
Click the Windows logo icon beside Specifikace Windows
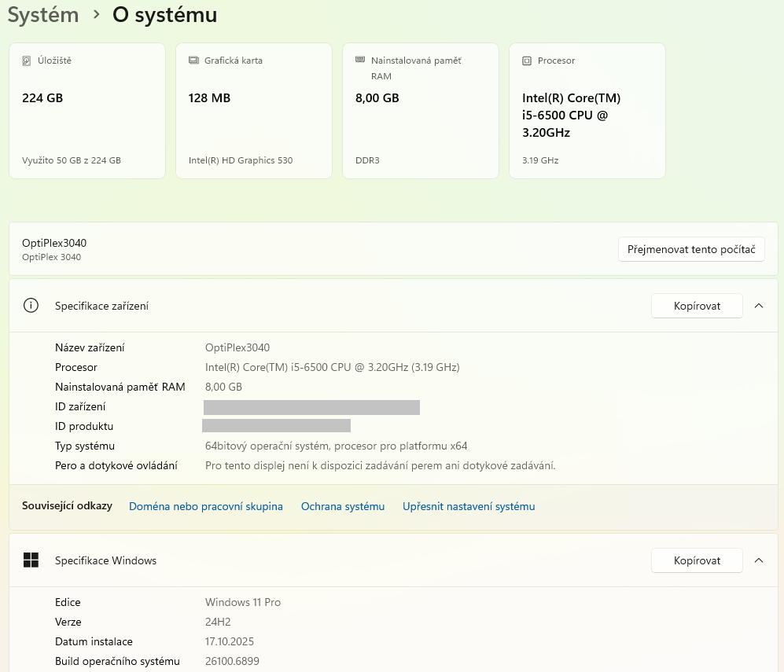pyautogui.click(x=31, y=560)
